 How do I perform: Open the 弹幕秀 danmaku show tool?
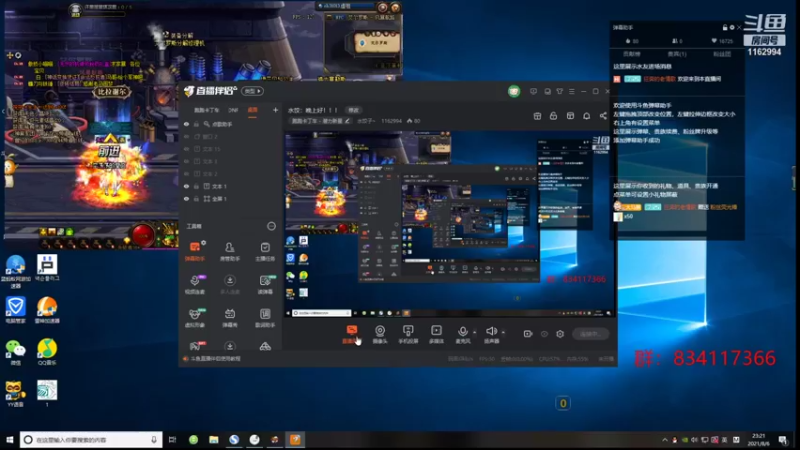coord(230,317)
